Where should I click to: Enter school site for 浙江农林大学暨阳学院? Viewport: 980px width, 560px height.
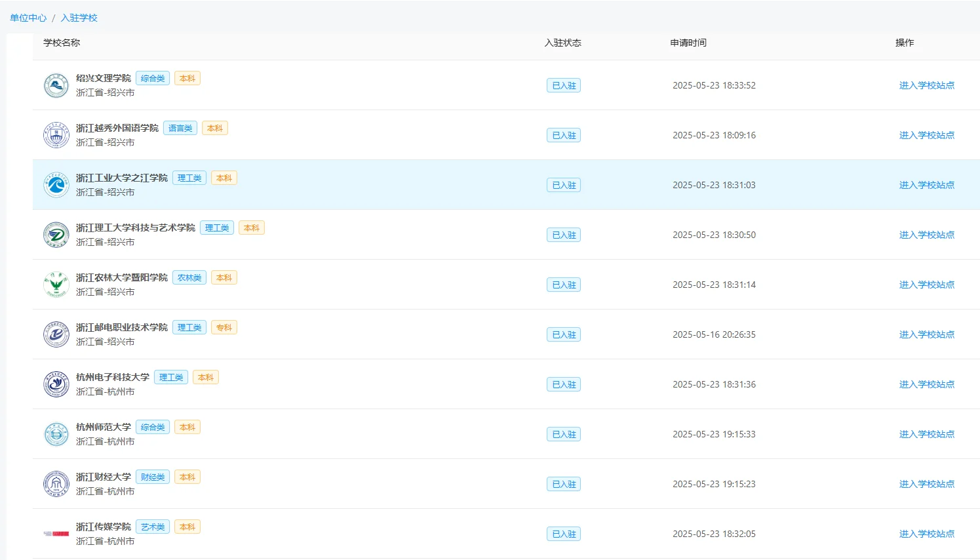pyautogui.click(x=927, y=285)
